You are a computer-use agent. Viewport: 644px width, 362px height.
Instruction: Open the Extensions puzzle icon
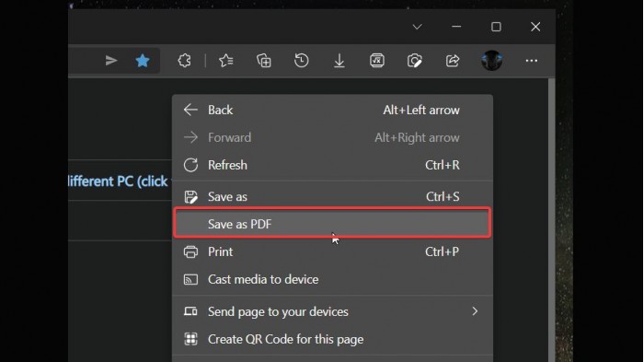(x=184, y=61)
